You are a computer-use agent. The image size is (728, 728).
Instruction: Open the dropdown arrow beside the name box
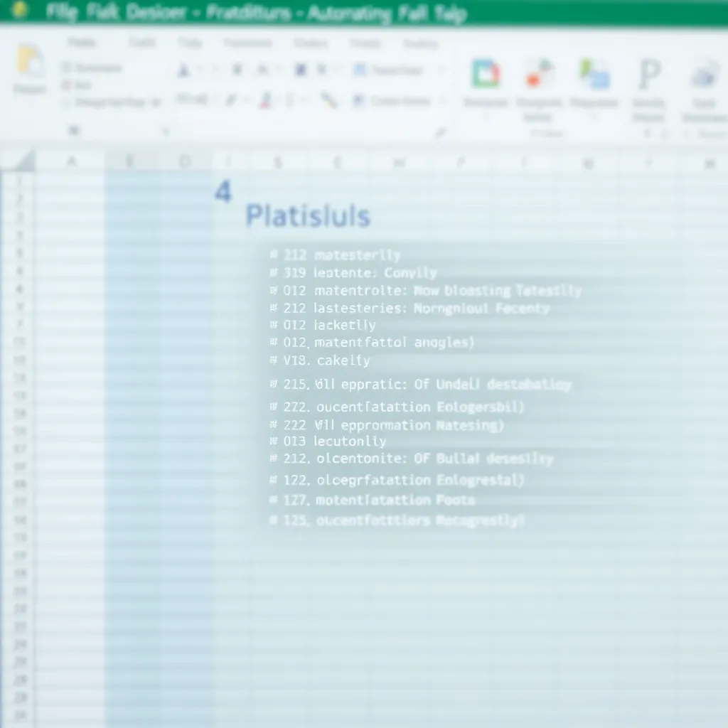click(x=166, y=132)
